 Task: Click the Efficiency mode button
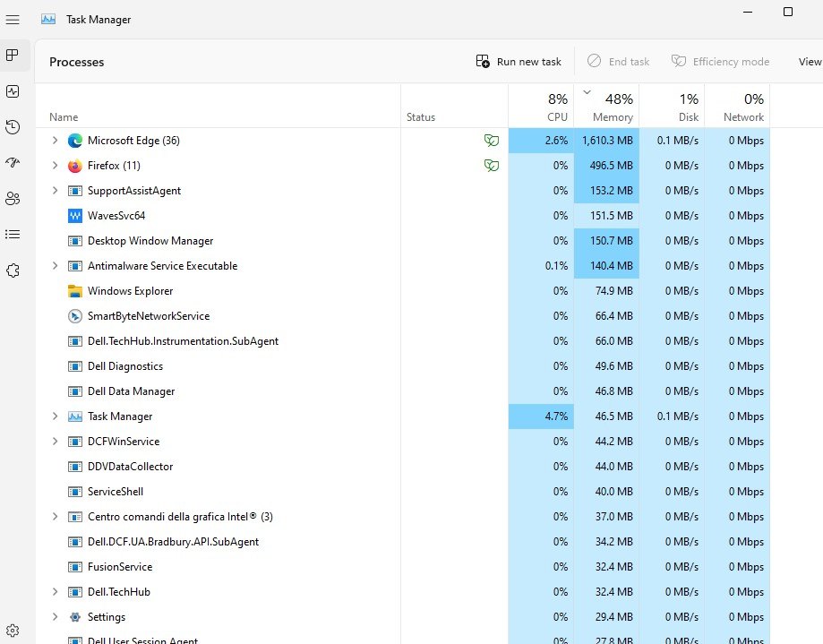click(720, 62)
